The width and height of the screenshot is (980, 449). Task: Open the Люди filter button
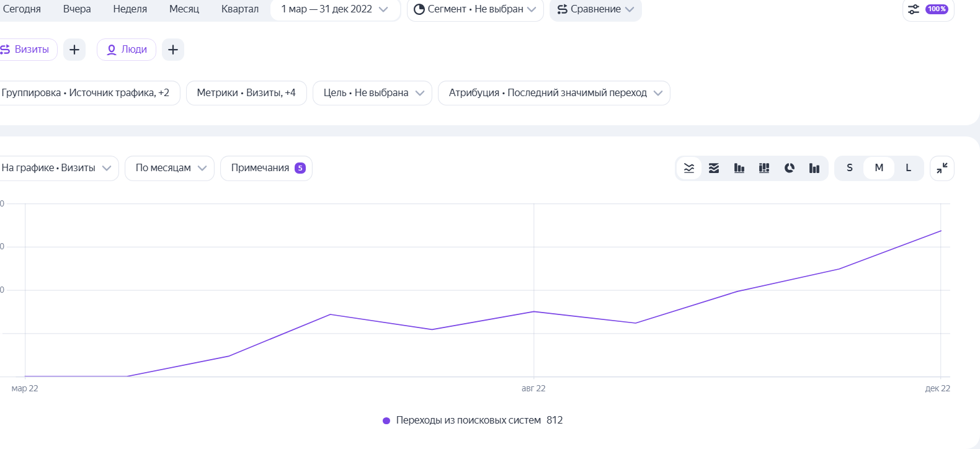click(127, 50)
